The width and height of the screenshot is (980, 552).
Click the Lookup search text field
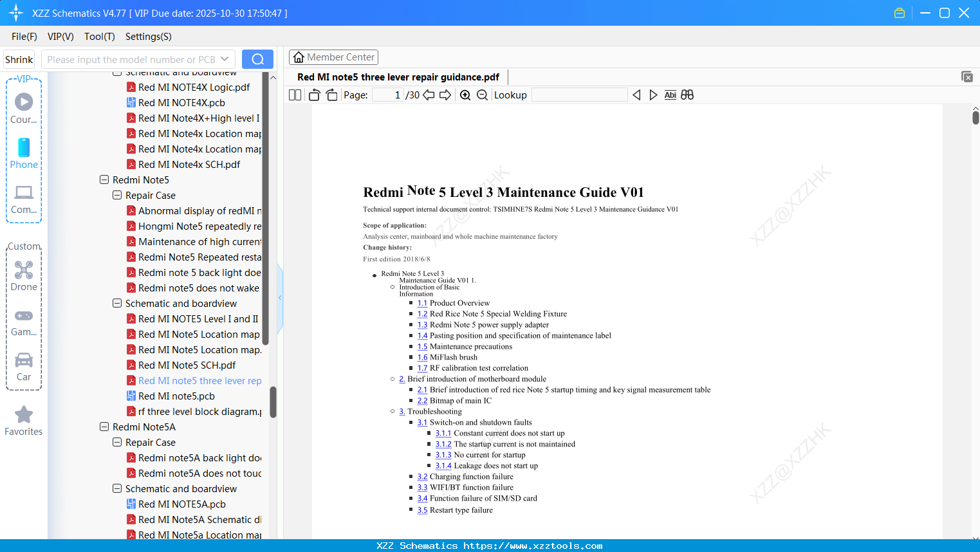click(579, 95)
